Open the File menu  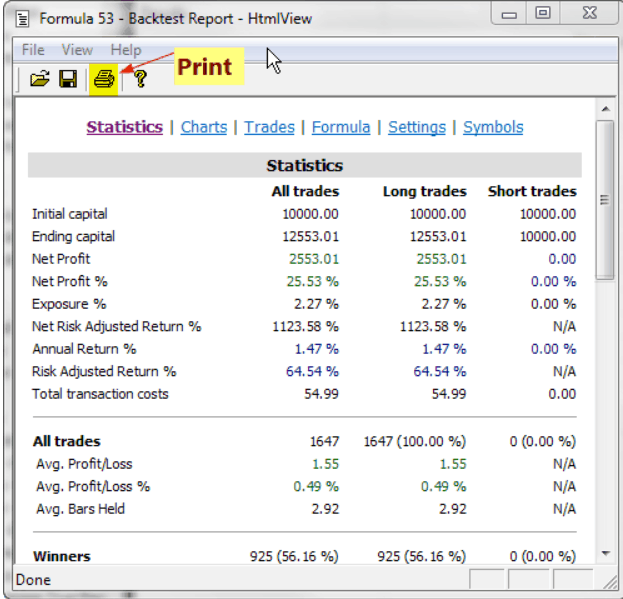tap(33, 50)
